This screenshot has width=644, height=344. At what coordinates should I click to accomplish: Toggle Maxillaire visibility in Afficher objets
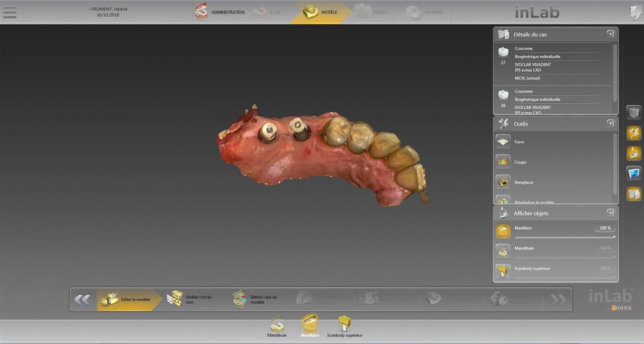point(503,231)
